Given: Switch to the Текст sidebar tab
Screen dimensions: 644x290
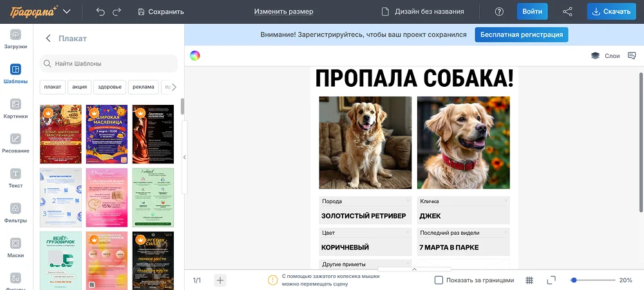Looking at the screenshot, I should pyautogui.click(x=15, y=178).
